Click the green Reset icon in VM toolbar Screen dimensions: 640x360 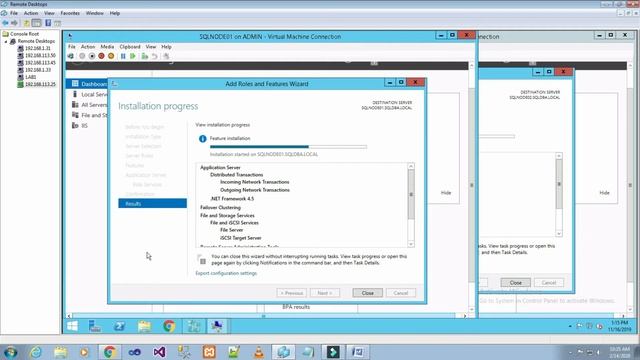pos(133,56)
